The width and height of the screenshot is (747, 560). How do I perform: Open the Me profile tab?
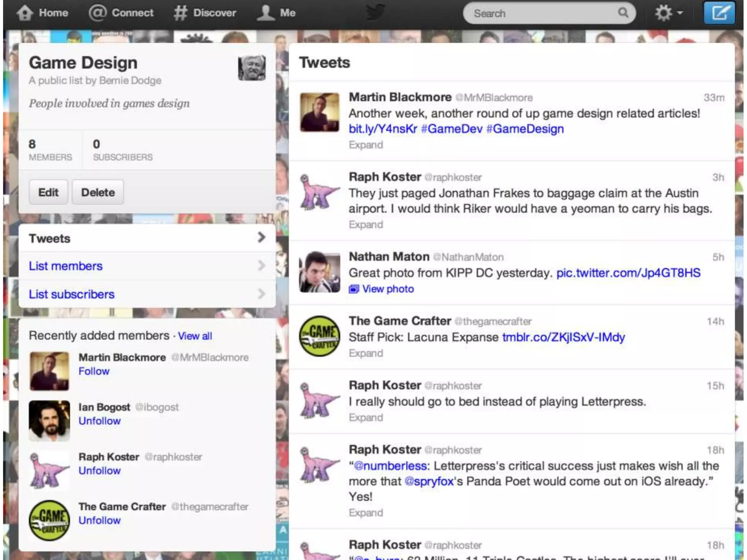(276, 13)
